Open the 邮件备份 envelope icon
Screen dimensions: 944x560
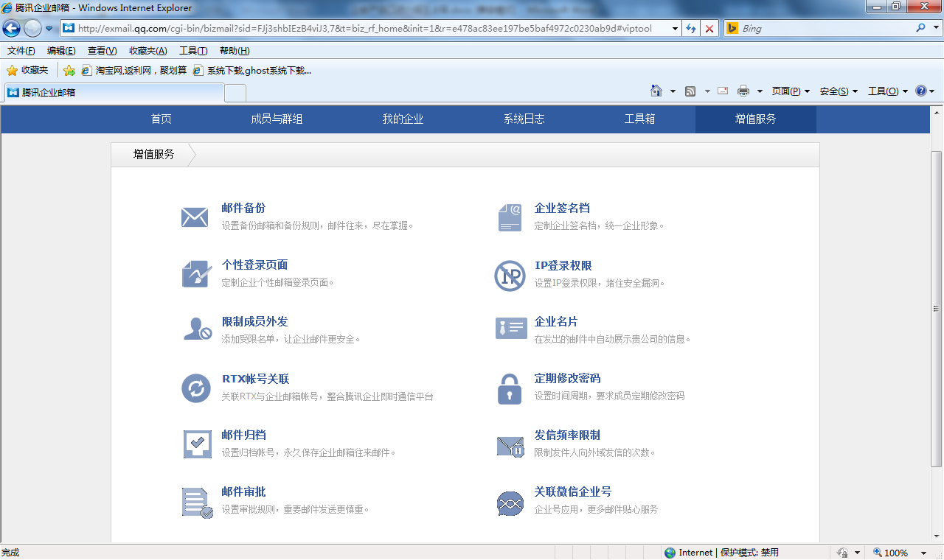195,217
